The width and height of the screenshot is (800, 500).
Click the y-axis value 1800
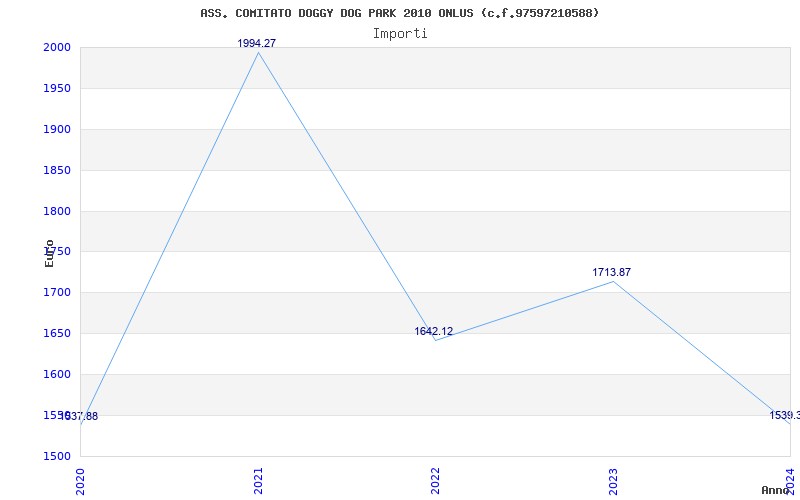click(57, 211)
